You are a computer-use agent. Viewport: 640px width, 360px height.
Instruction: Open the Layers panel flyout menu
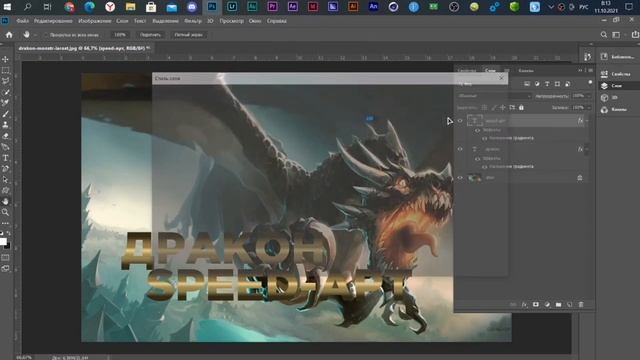pyautogui.click(x=590, y=71)
